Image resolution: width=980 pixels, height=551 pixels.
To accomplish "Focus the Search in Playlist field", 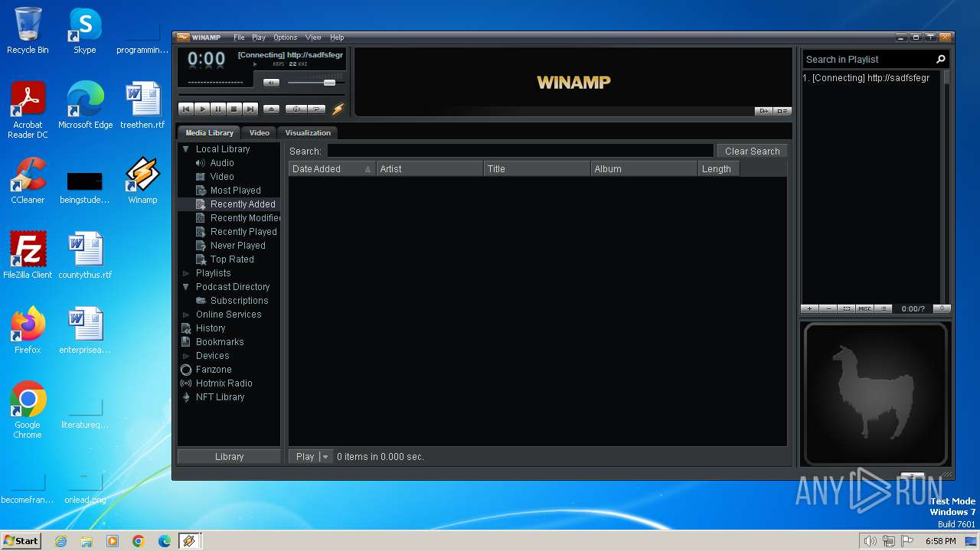I will tap(867, 59).
